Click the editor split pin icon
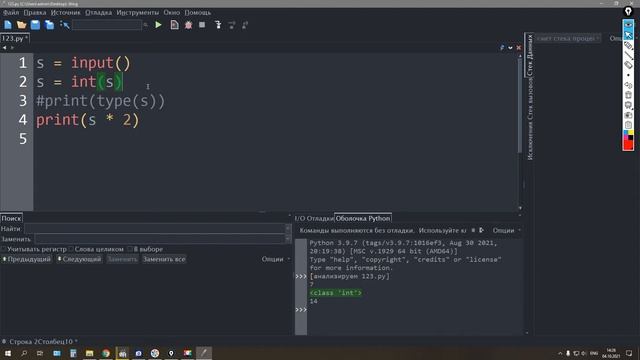The width and height of the screenshot is (640, 360). pos(502,48)
